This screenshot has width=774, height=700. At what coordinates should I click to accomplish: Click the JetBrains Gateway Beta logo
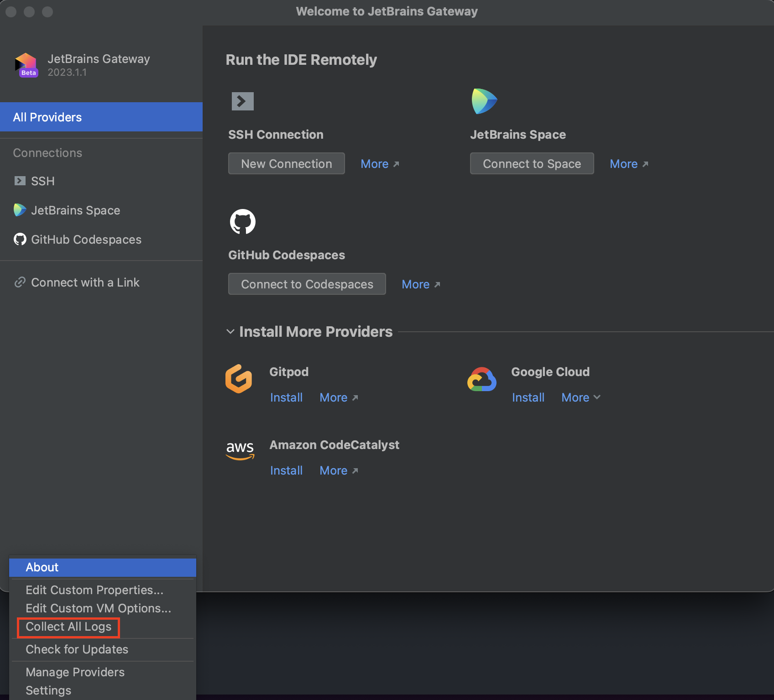(x=26, y=65)
